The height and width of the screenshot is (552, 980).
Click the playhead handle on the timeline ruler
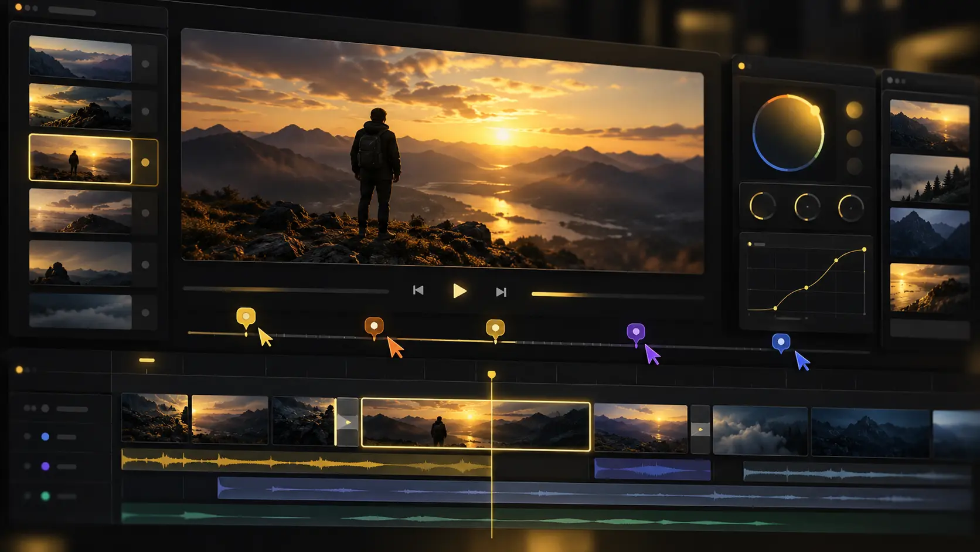coord(492,374)
